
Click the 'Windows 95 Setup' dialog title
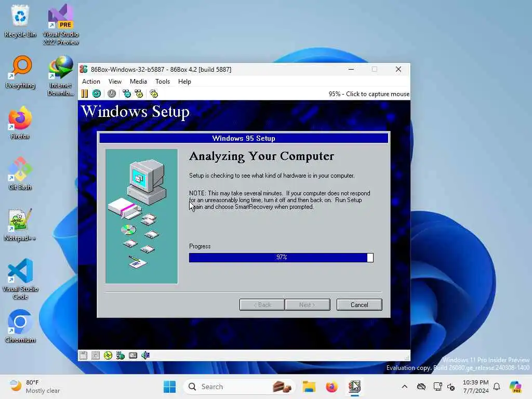tap(244, 138)
